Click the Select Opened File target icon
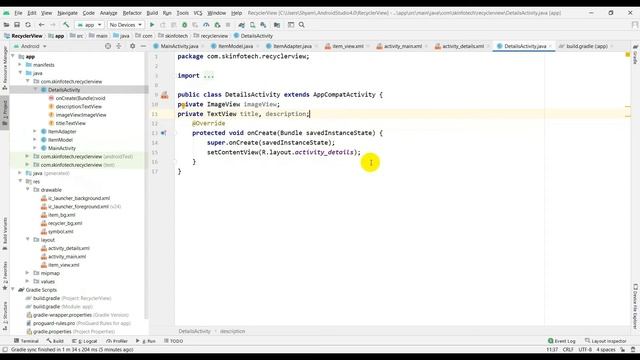 [108, 46]
